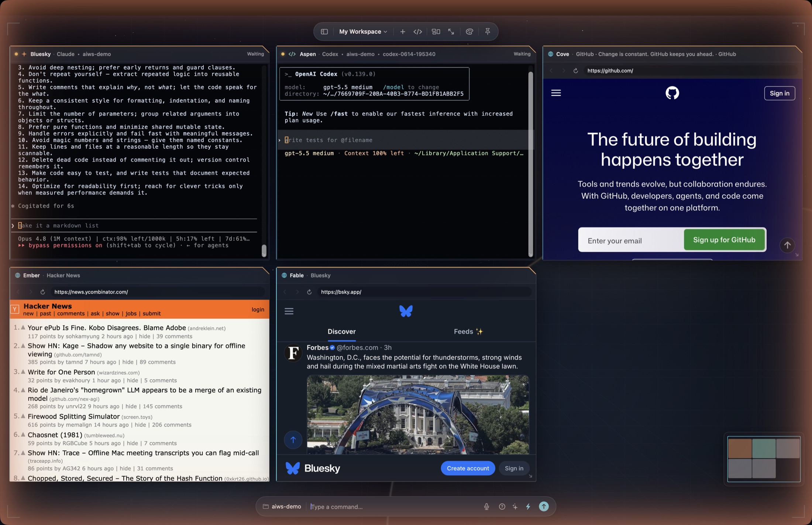Image resolution: width=812 pixels, height=525 pixels.
Task: Click the news.ycombinator.com URL bar
Action: point(158,292)
